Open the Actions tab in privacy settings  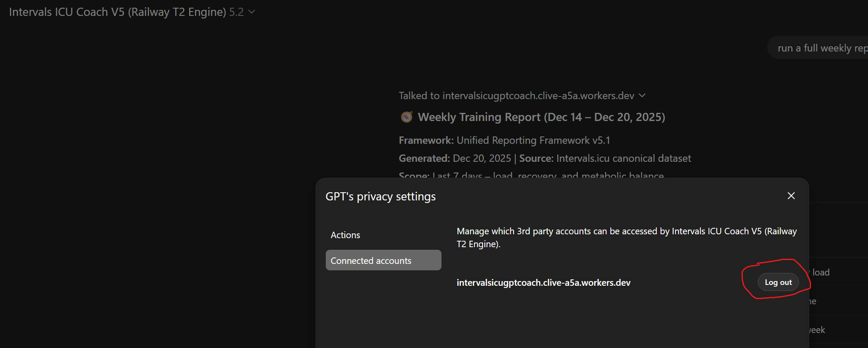[x=345, y=235]
